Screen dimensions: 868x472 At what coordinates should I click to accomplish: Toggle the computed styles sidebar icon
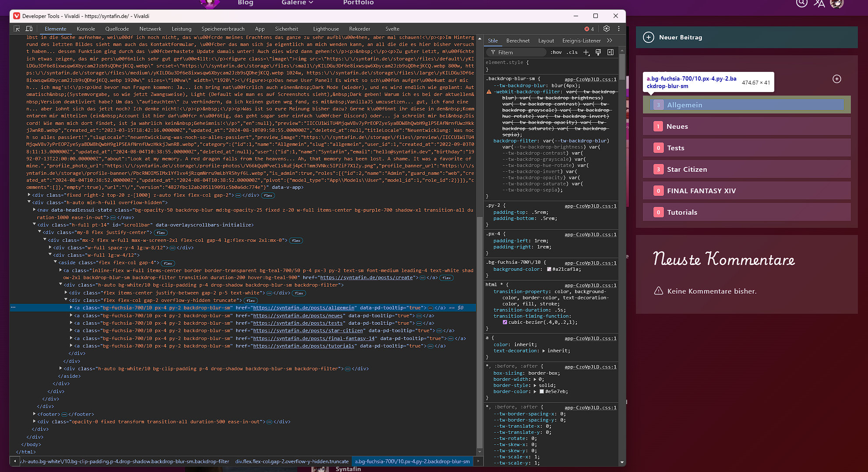coord(610,53)
